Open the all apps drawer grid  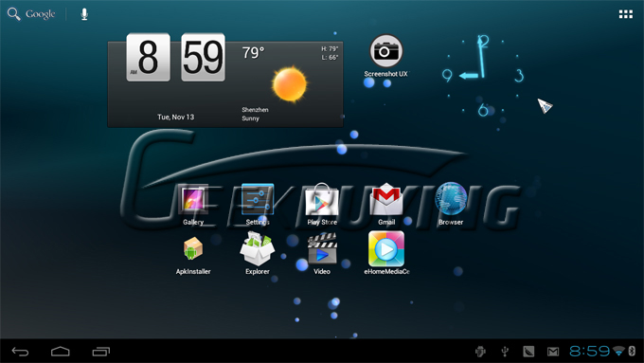(625, 14)
